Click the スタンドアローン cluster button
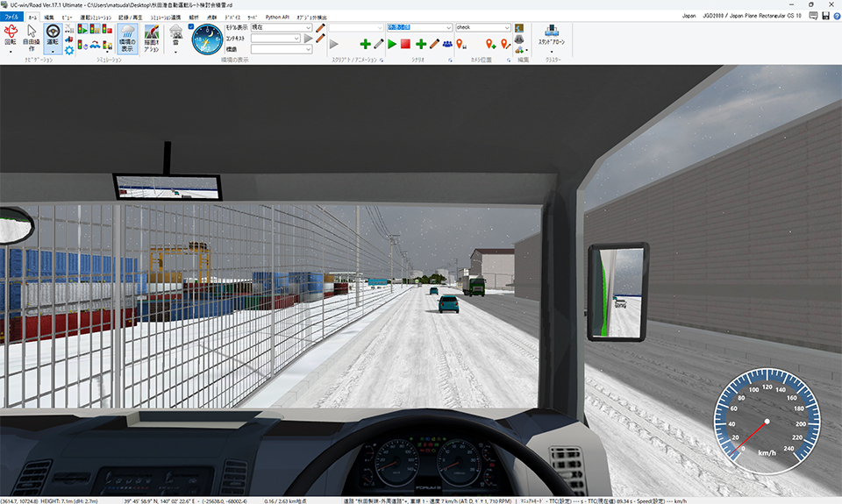This screenshot has height=504, width=842. click(x=552, y=37)
